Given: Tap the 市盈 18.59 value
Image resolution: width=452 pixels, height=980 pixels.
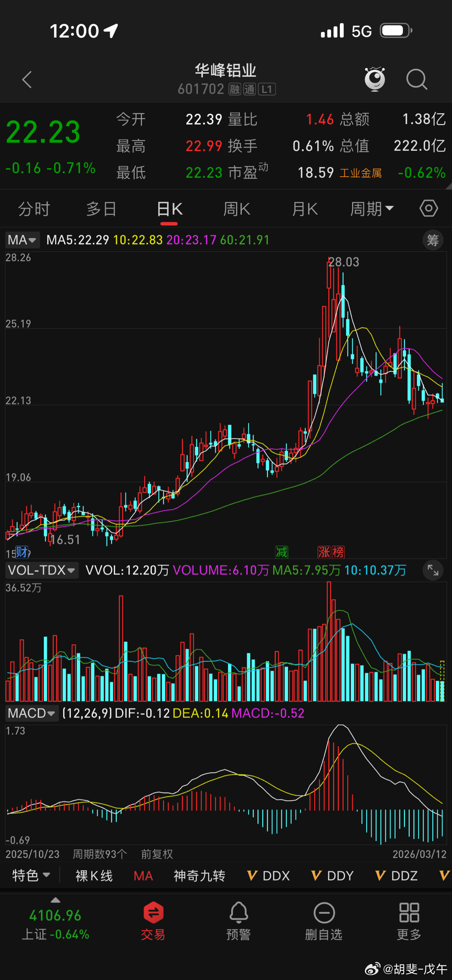Looking at the screenshot, I should [x=316, y=172].
